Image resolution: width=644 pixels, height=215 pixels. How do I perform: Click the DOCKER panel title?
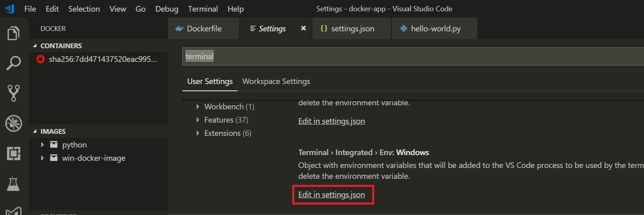[53, 29]
